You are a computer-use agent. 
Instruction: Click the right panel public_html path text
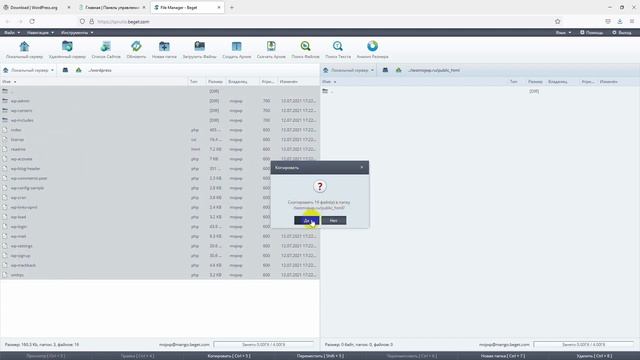(433, 70)
